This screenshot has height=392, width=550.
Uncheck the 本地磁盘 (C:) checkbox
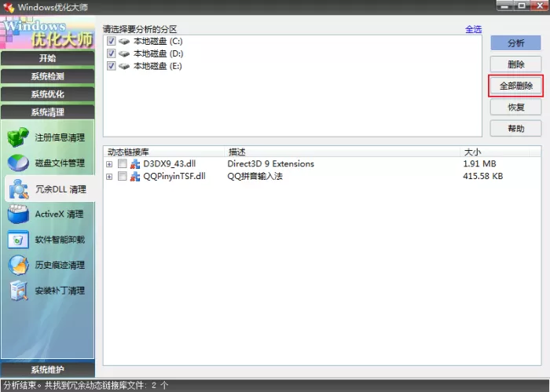pyautogui.click(x=112, y=41)
